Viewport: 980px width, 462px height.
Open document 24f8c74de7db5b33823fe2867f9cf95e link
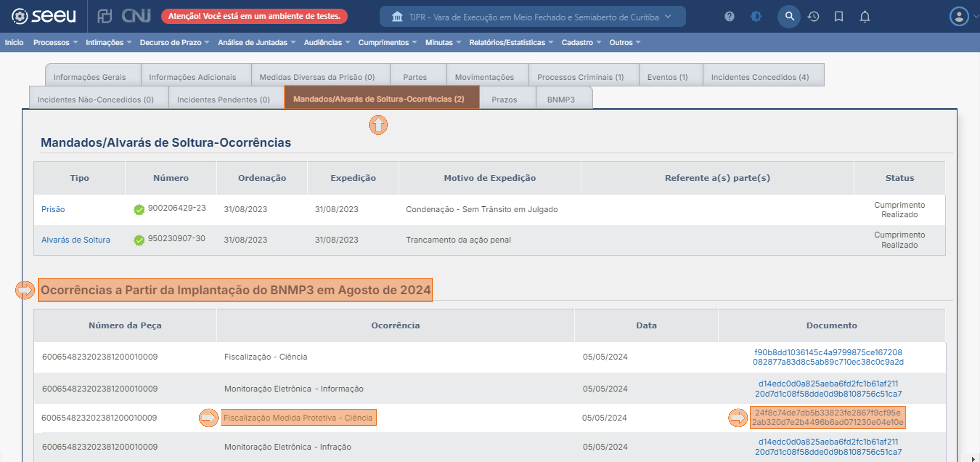pyautogui.click(x=827, y=417)
